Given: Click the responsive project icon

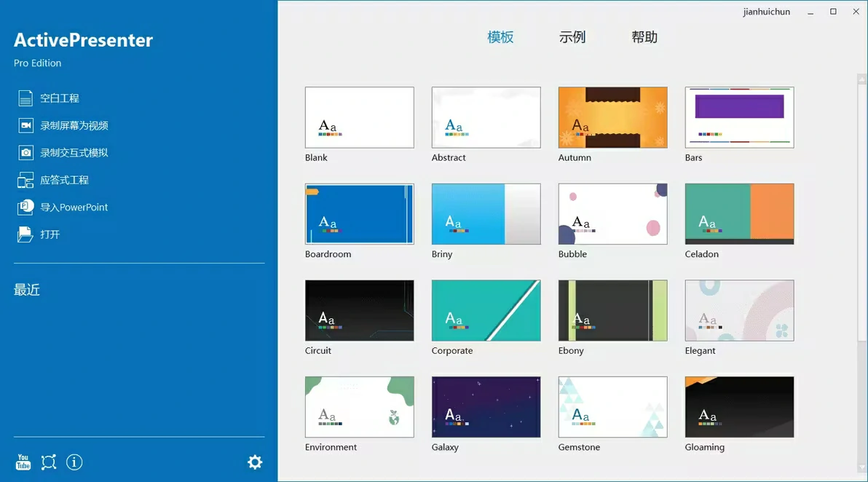Looking at the screenshot, I should [x=25, y=180].
